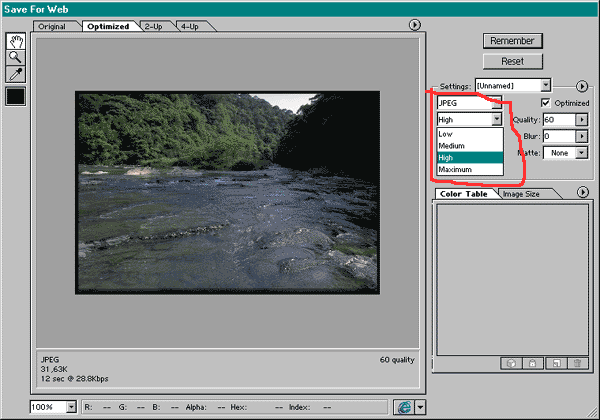Click the Remember button
600x420 pixels.
click(513, 41)
